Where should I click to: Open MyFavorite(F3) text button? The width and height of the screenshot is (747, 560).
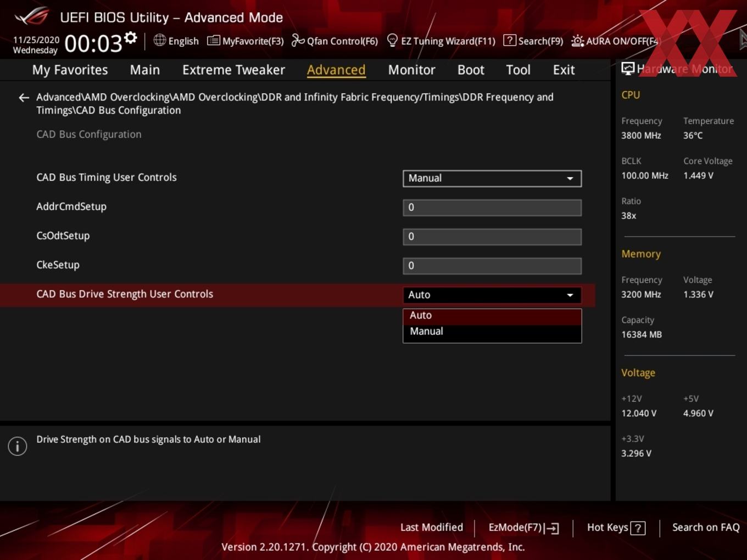point(253,41)
